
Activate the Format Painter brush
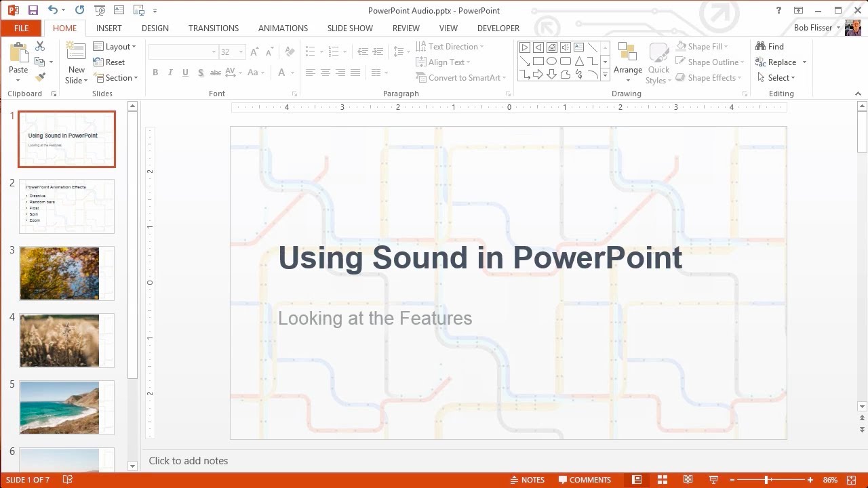(40, 77)
